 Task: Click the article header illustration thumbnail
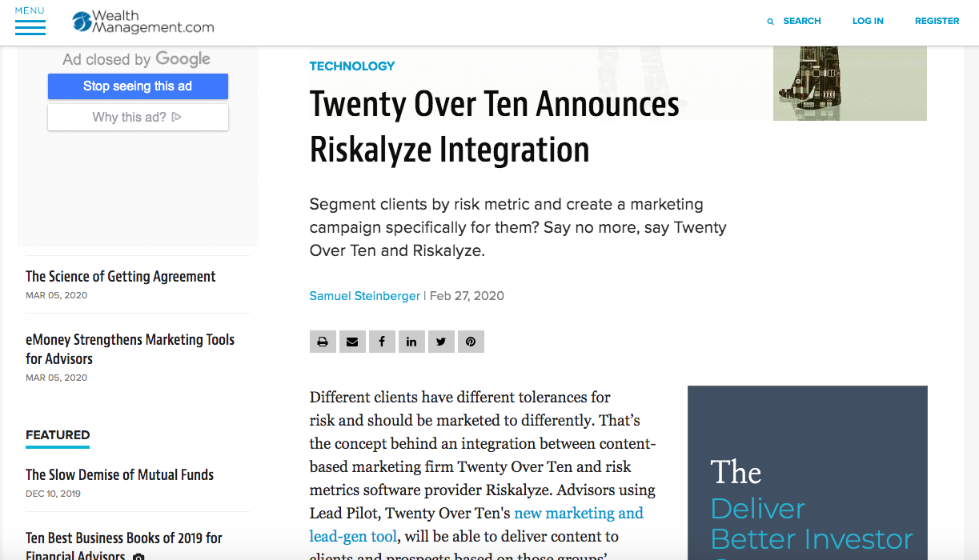click(x=849, y=83)
